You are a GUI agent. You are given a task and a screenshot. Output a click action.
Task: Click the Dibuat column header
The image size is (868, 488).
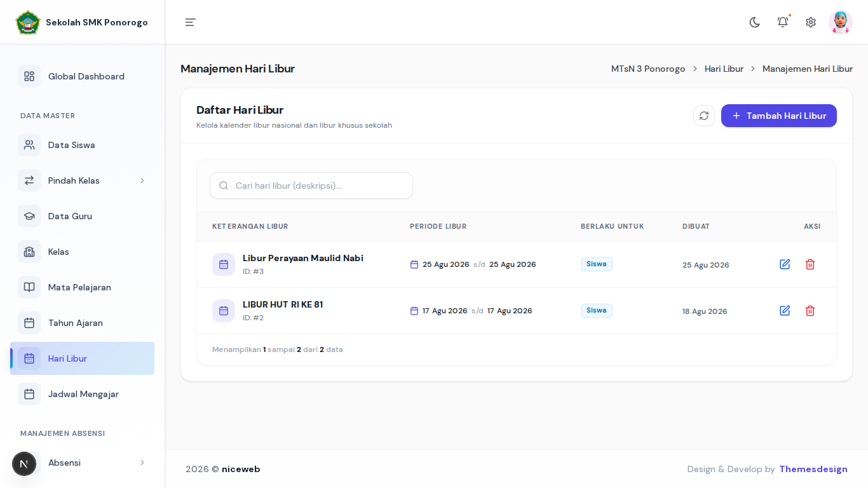[696, 226]
